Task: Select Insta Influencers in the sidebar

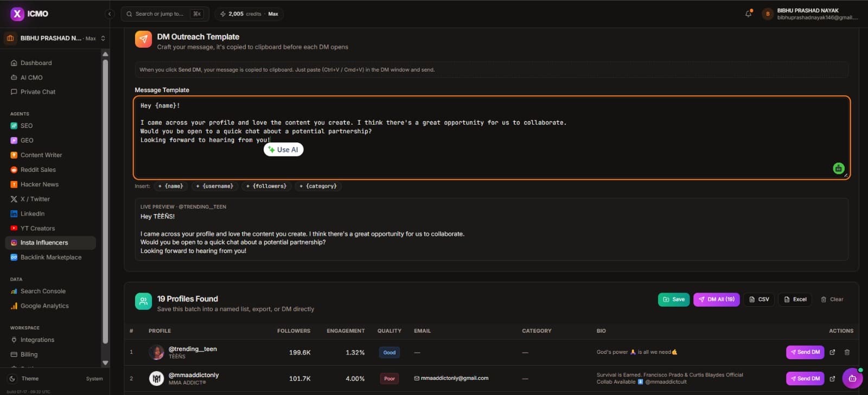Action: click(50, 243)
